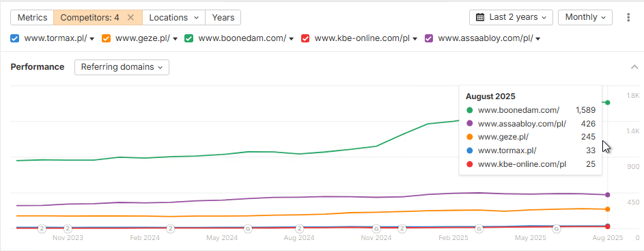644x251 pixels.
Task: Expand the Monthly interval dropdown
Action: (x=585, y=17)
